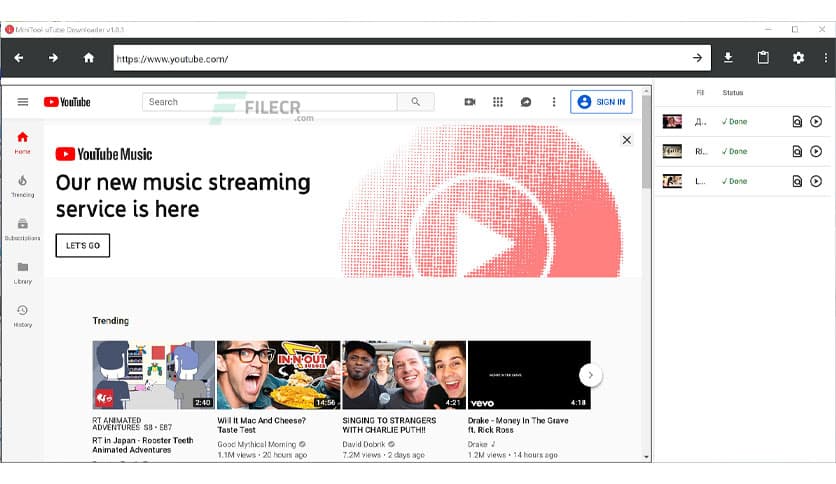
Task: Open the three-dot more options menu
Action: [x=825, y=58]
